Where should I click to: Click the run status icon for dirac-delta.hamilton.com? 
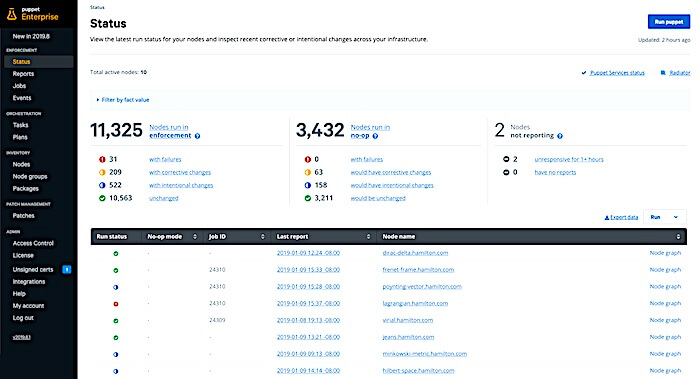116,254
